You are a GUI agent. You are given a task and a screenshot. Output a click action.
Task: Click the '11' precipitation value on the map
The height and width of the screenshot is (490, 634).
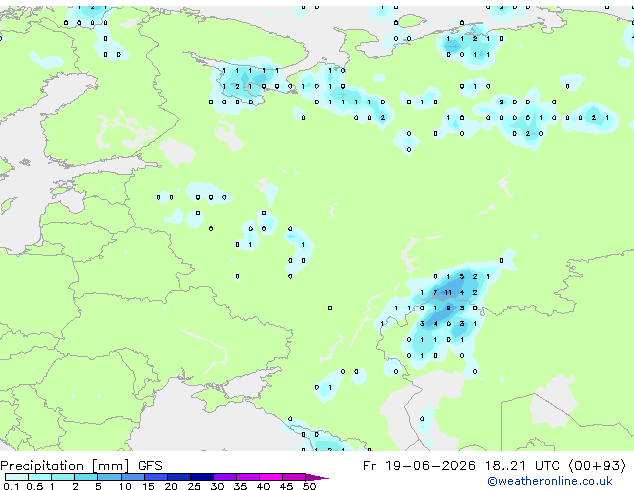point(448,292)
